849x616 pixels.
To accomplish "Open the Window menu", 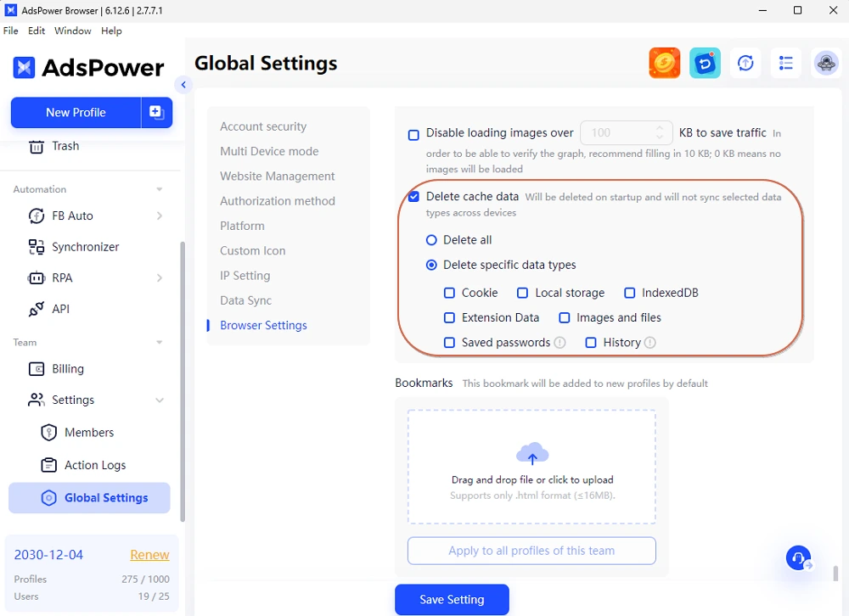I will pyautogui.click(x=72, y=31).
